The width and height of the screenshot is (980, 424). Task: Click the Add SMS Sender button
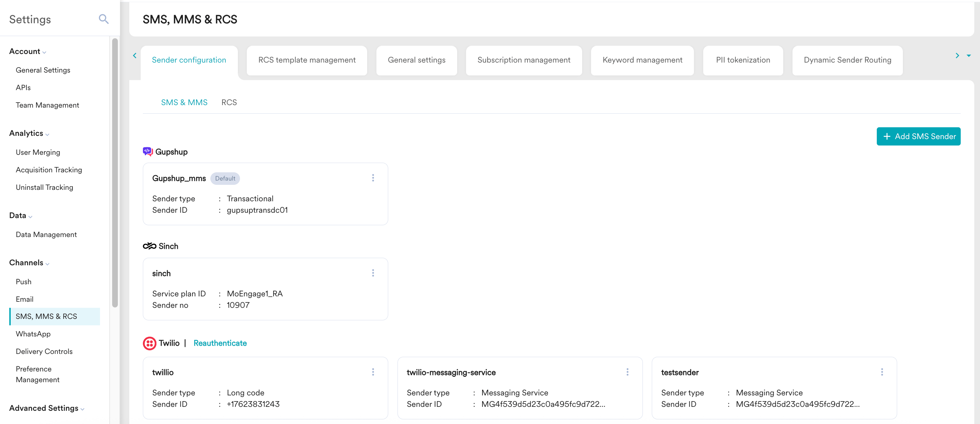coord(918,136)
